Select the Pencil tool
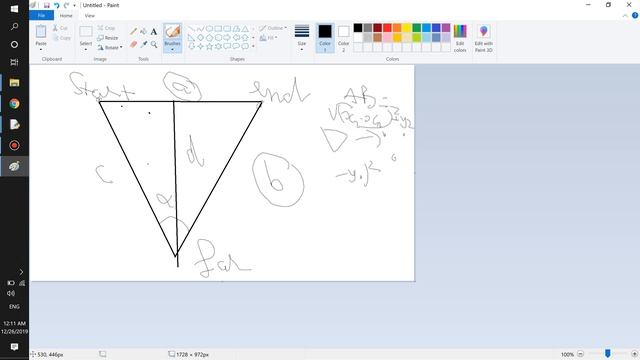 [x=133, y=31]
